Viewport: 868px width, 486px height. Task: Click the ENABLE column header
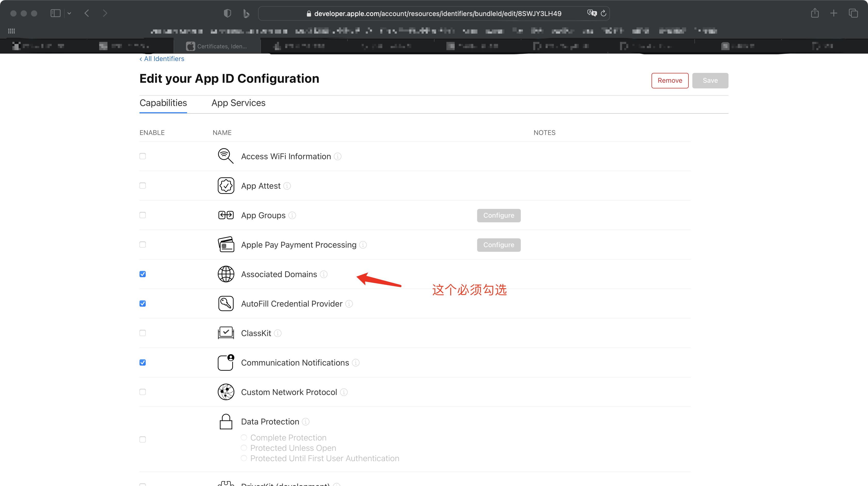(x=152, y=133)
